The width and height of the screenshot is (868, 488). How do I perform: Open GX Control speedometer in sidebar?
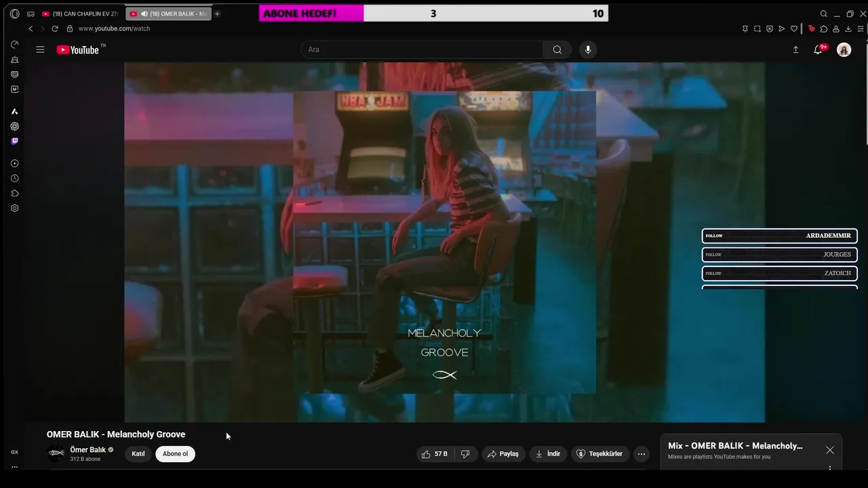[x=14, y=44]
